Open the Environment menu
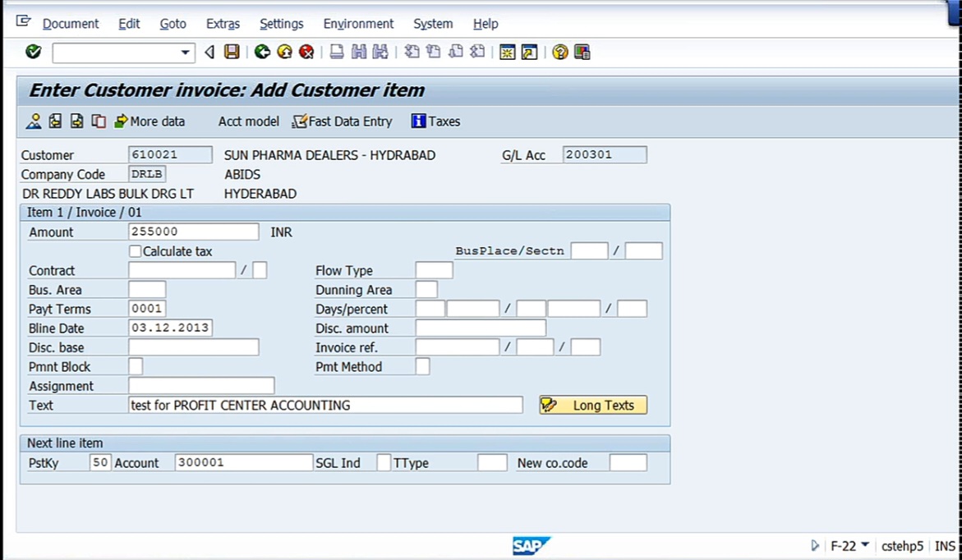The image size is (962, 560). pos(358,24)
